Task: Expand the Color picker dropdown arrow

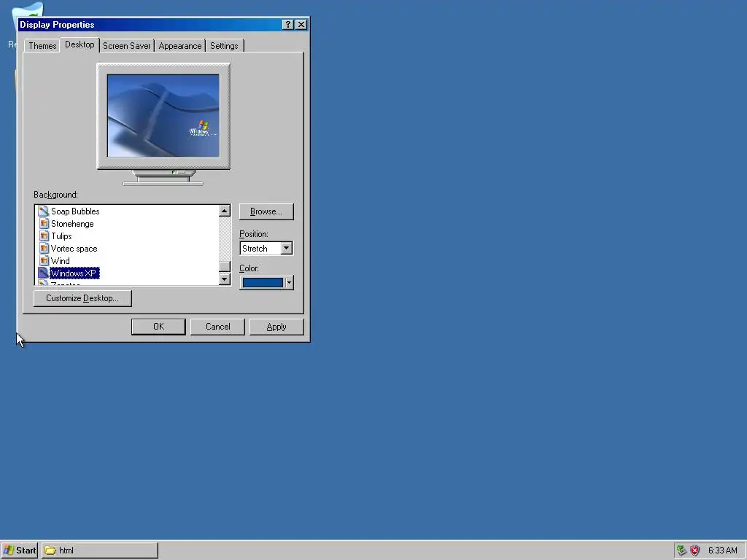Action: click(289, 282)
